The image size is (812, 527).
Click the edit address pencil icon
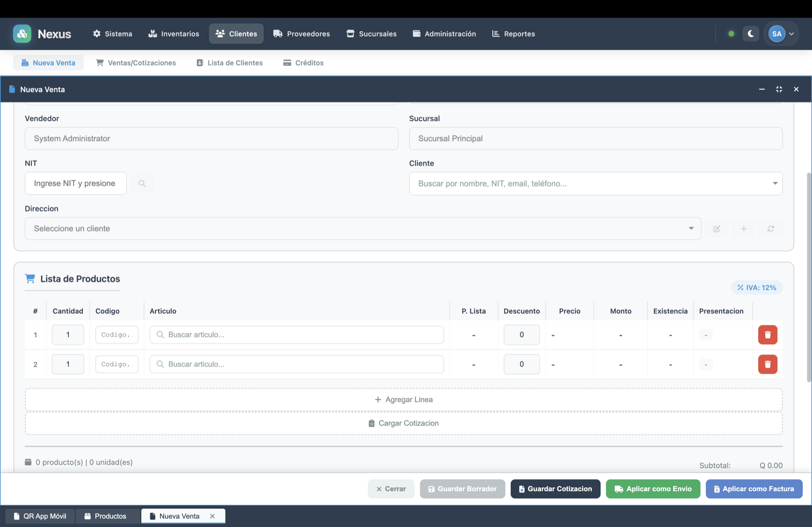(717, 229)
